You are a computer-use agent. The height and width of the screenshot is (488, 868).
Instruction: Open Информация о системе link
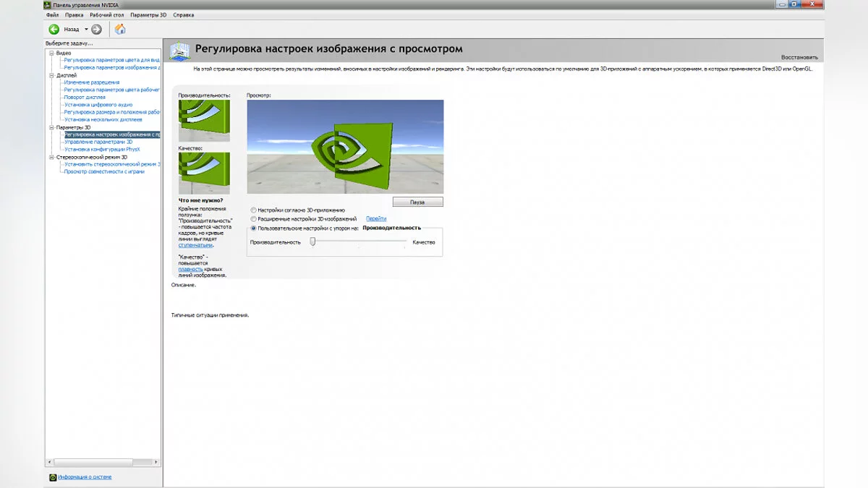click(x=85, y=477)
